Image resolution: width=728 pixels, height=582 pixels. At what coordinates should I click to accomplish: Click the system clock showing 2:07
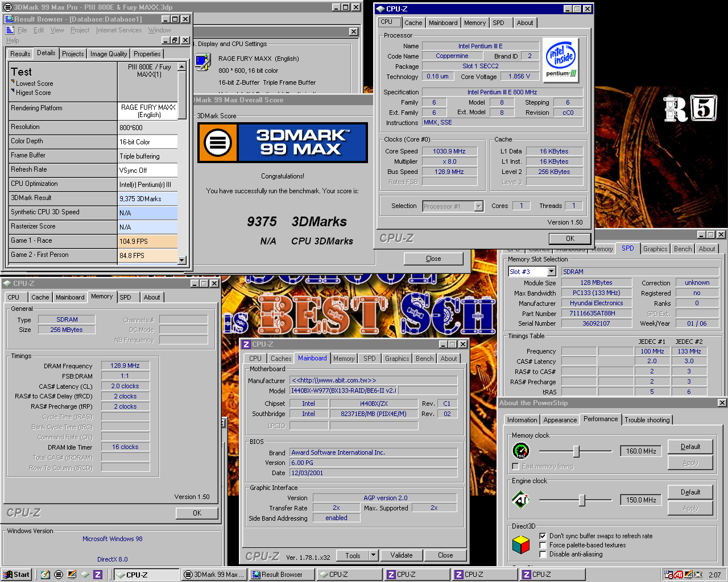click(714, 575)
